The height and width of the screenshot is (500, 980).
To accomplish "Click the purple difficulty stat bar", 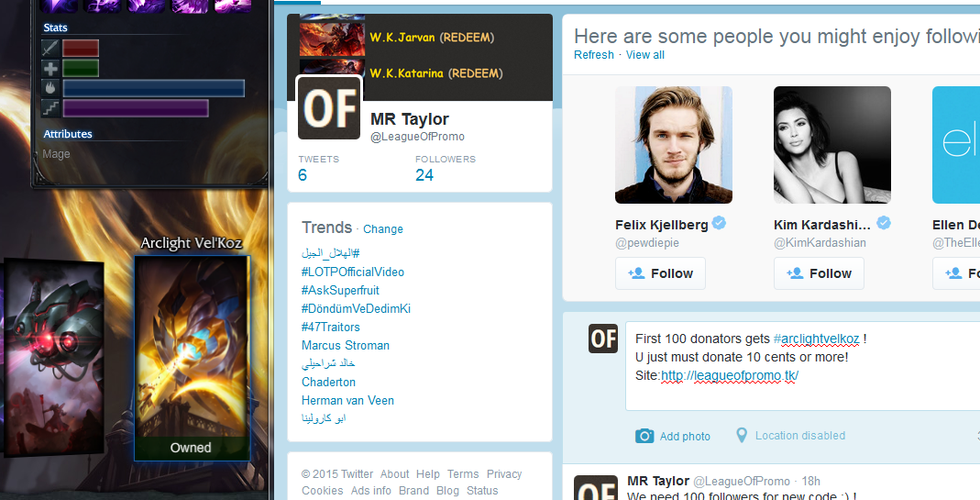I will tap(136, 108).
